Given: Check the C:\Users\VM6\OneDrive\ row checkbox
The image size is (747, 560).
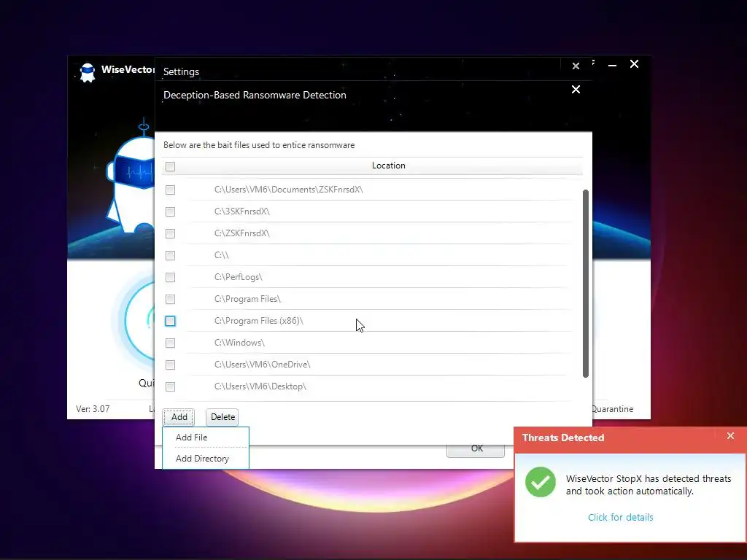Looking at the screenshot, I should 170,365.
